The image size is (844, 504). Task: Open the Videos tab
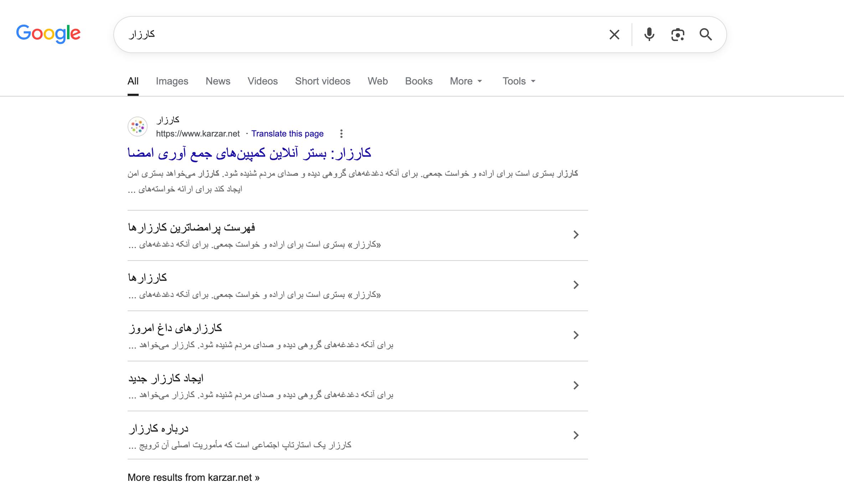(x=263, y=81)
